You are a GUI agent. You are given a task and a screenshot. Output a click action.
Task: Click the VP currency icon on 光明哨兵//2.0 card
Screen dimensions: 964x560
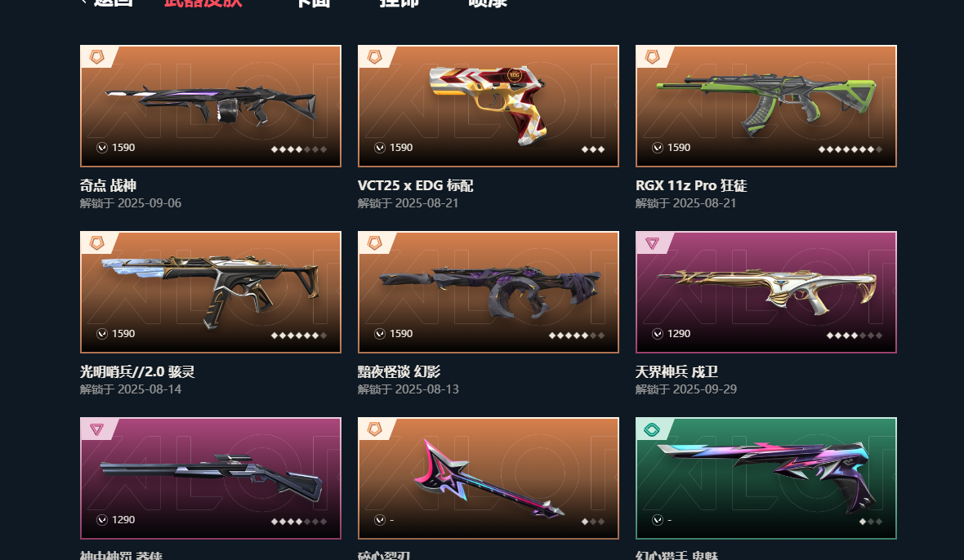pos(102,333)
